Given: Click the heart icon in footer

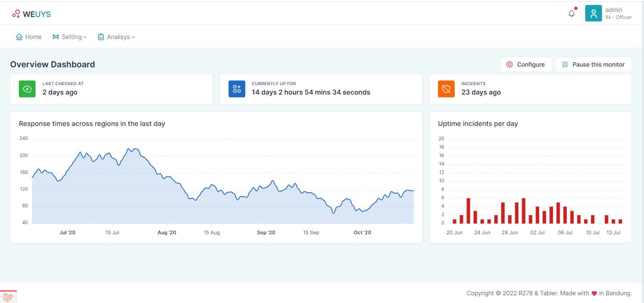Looking at the screenshot, I should tap(594, 293).
